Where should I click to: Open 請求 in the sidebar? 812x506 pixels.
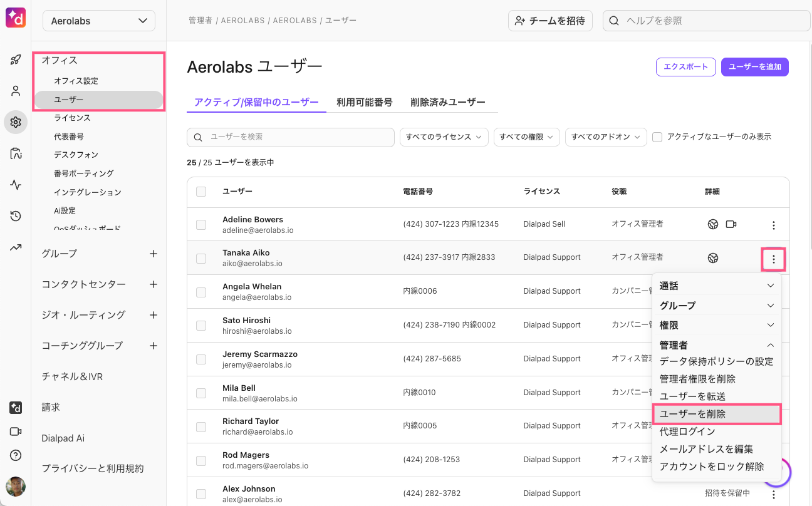click(x=51, y=407)
